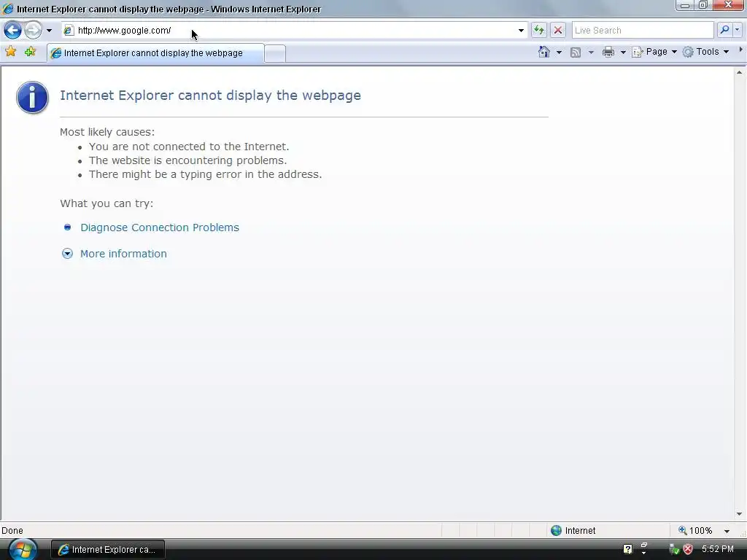Click the 5:52 PM system clock
This screenshot has height=560, width=747.
tap(718, 549)
